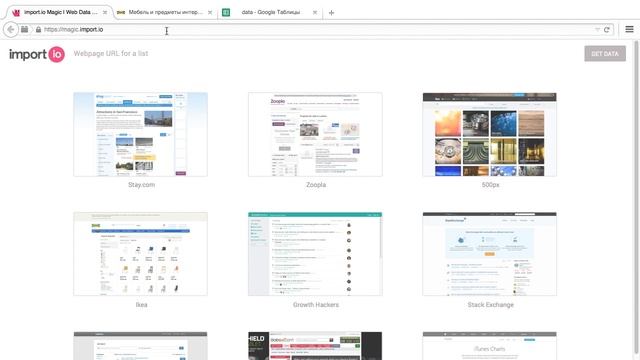Click the reload page icon
640x360 pixels.
[607, 29]
